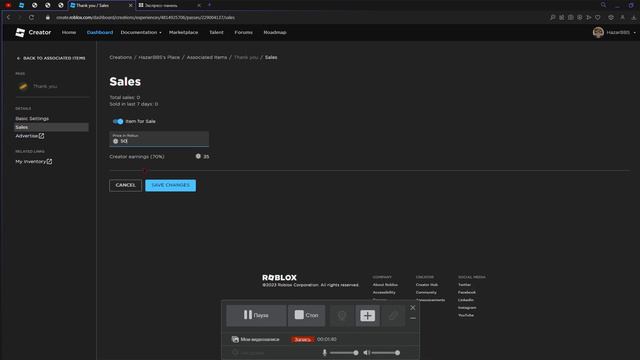Image resolution: width=640 pixels, height=360 pixels.
Task: Open the Twitter footer link
Action: [x=464, y=285]
